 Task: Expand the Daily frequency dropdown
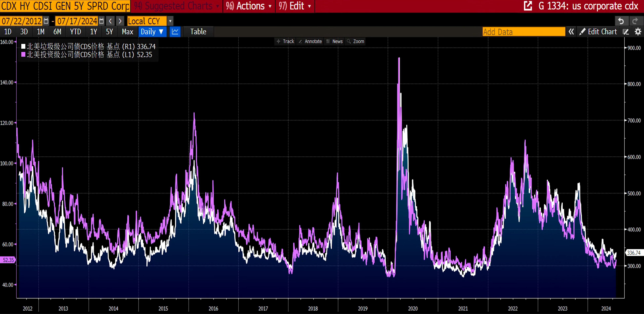(152, 32)
